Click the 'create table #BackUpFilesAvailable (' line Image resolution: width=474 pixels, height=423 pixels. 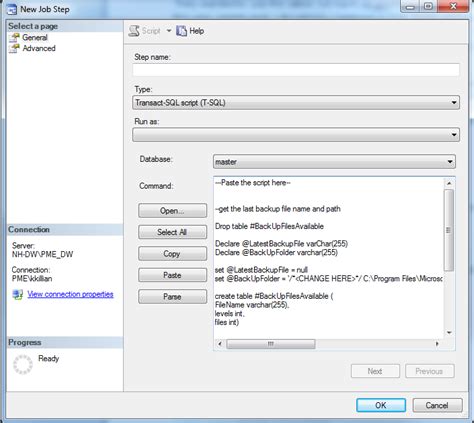click(x=274, y=296)
